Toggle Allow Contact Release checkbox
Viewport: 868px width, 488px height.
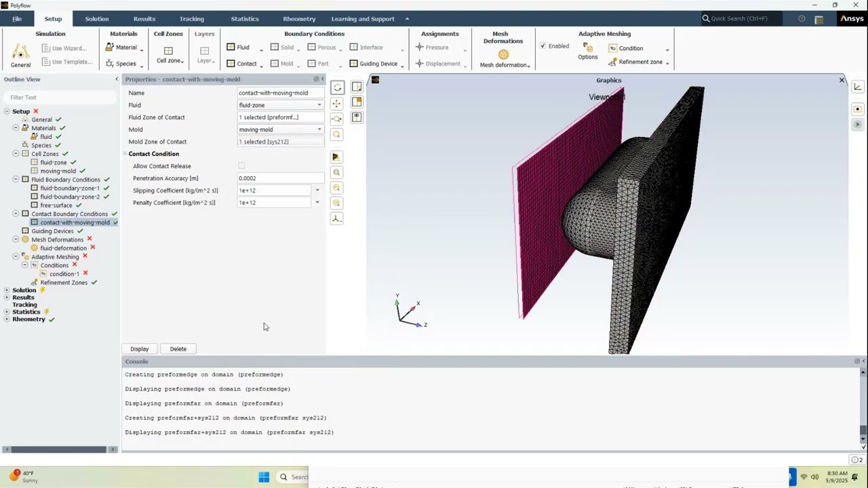[241, 166]
